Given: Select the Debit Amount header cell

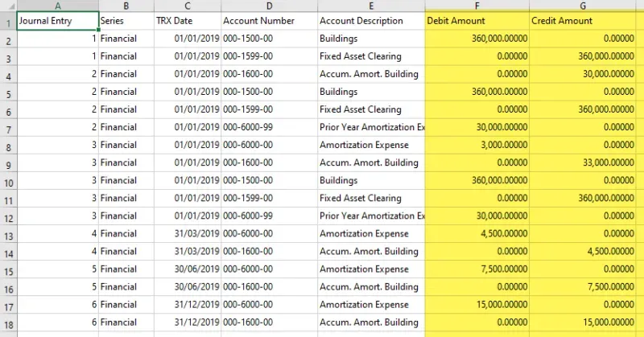Looking at the screenshot, I should 477,21.
